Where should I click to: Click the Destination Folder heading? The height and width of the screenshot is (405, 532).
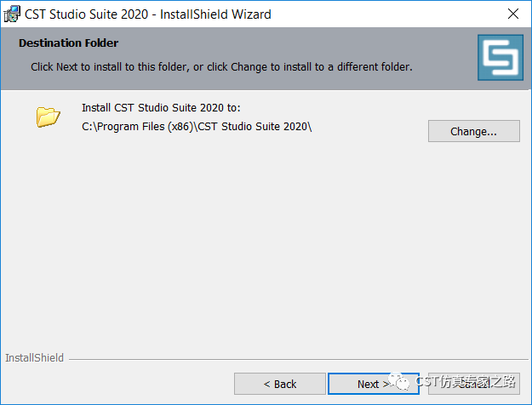coord(69,43)
